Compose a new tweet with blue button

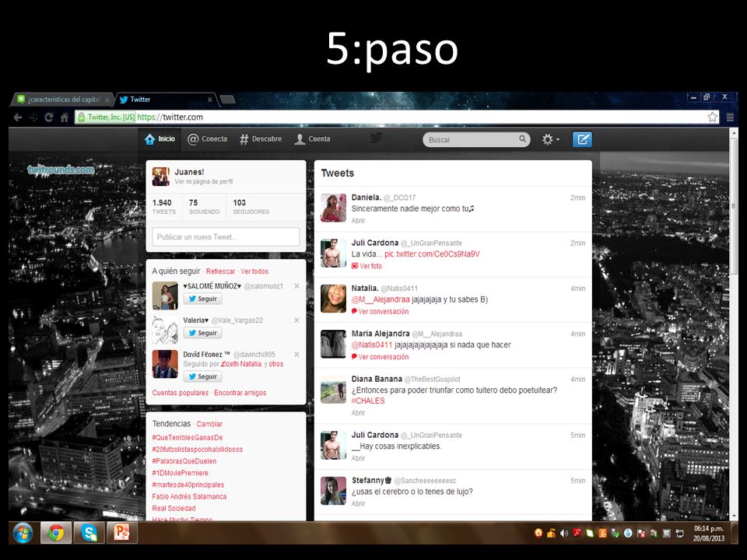click(582, 139)
